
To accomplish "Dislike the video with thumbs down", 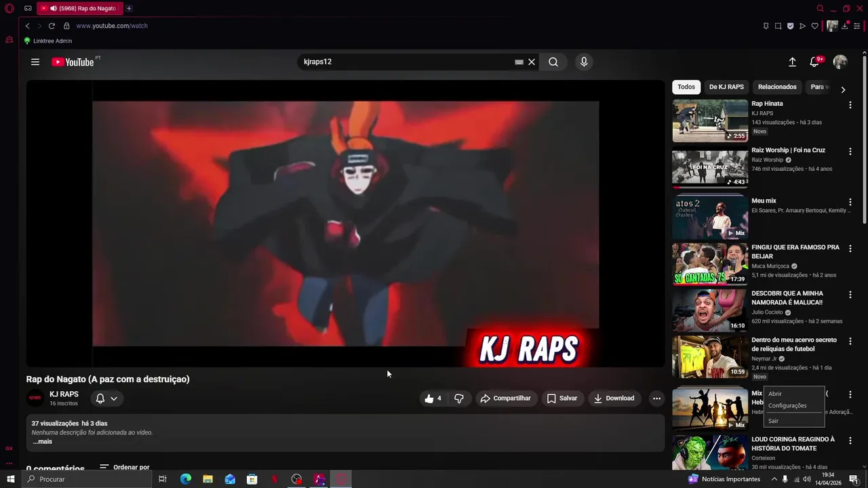I will 458,399.
